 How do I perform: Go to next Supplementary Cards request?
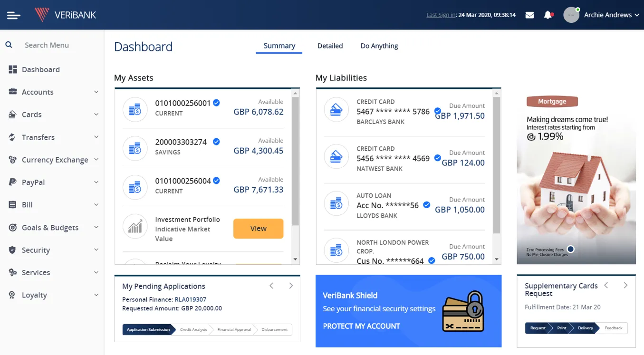click(625, 285)
